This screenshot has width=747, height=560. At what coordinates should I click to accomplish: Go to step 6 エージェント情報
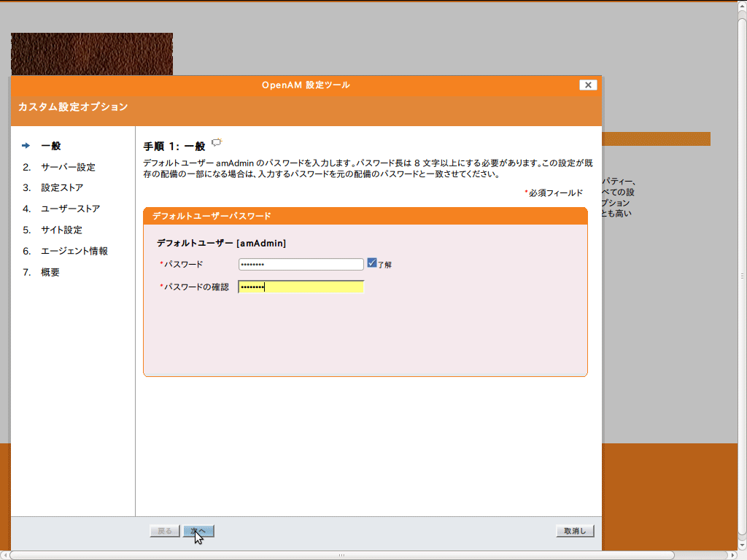point(74,251)
